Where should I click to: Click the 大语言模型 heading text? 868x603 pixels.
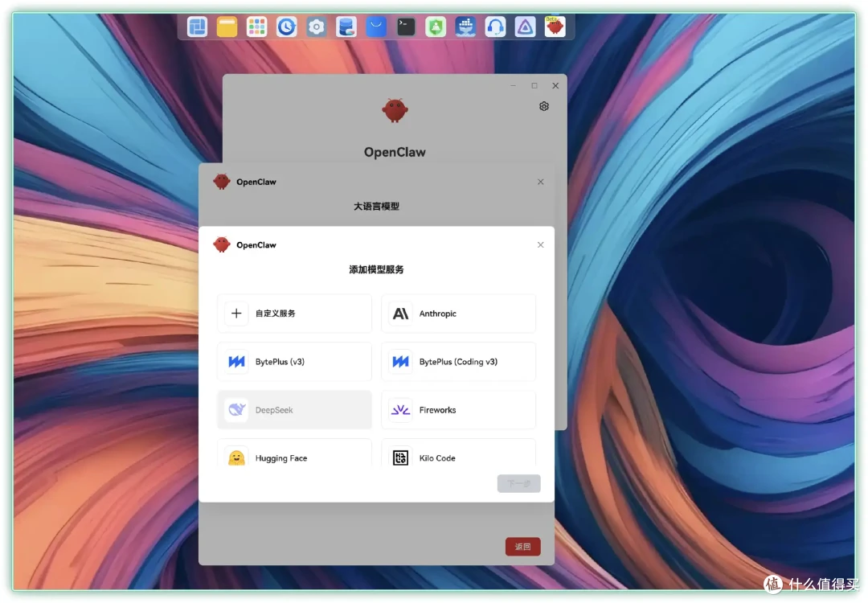[376, 207]
